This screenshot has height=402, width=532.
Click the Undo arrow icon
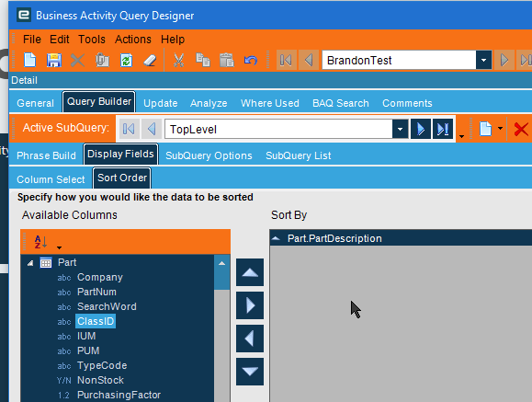point(251,61)
